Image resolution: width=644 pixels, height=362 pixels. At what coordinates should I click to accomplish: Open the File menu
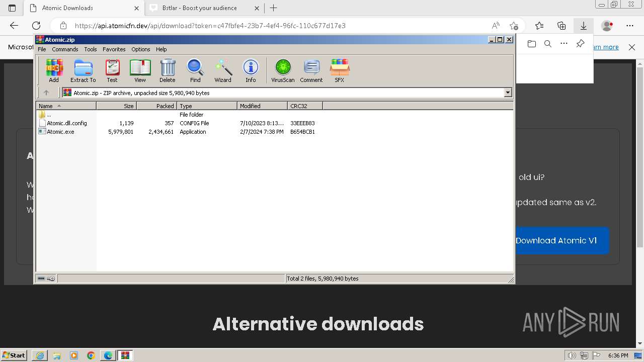tap(42, 49)
